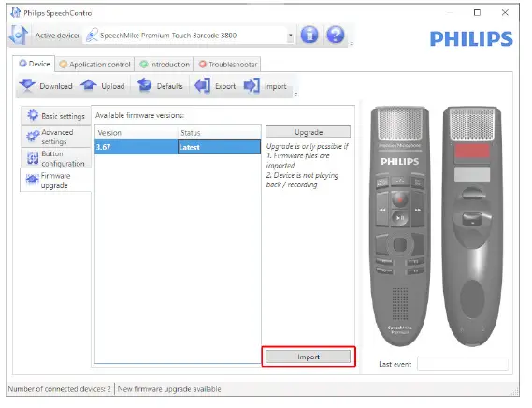Open Advanced settings section

pyautogui.click(x=56, y=137)
